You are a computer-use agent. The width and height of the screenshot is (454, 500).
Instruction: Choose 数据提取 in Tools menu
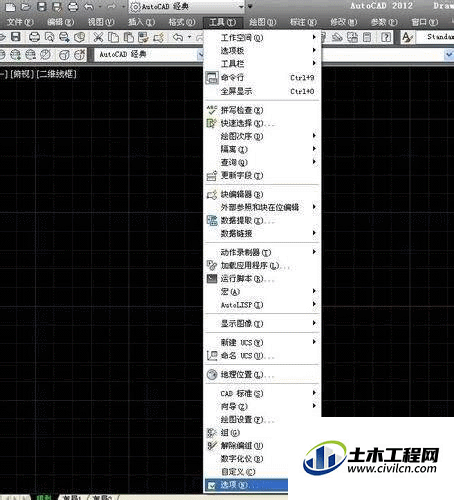coord(262,220)
